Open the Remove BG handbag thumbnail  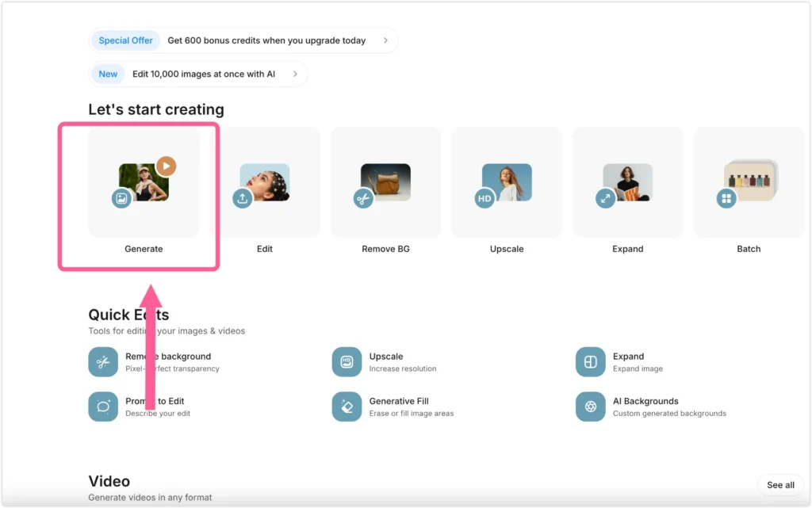tap(386, 182)
